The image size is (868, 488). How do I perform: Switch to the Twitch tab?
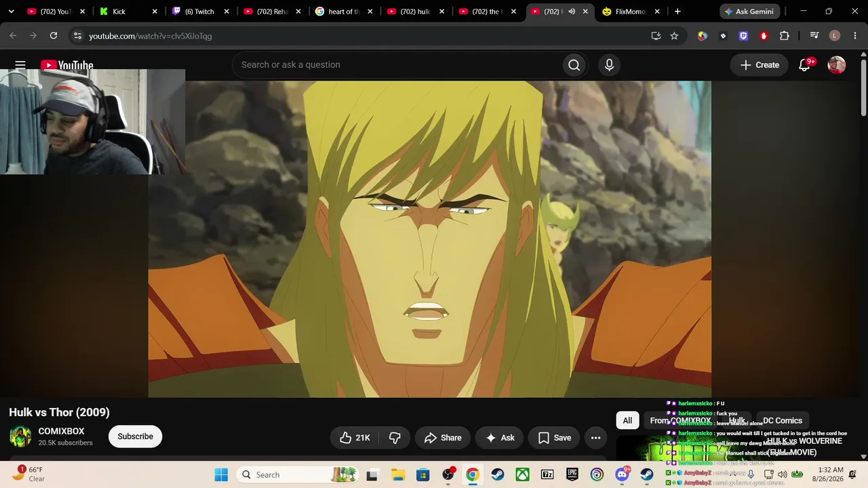coord(201,12)
